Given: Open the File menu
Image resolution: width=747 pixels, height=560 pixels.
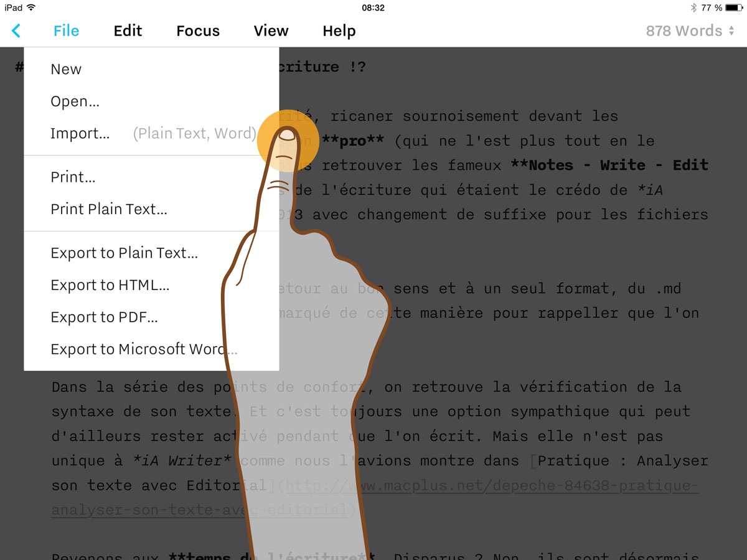Looking at the screenshot, I should pyautogui.click(x=66, y=30).
